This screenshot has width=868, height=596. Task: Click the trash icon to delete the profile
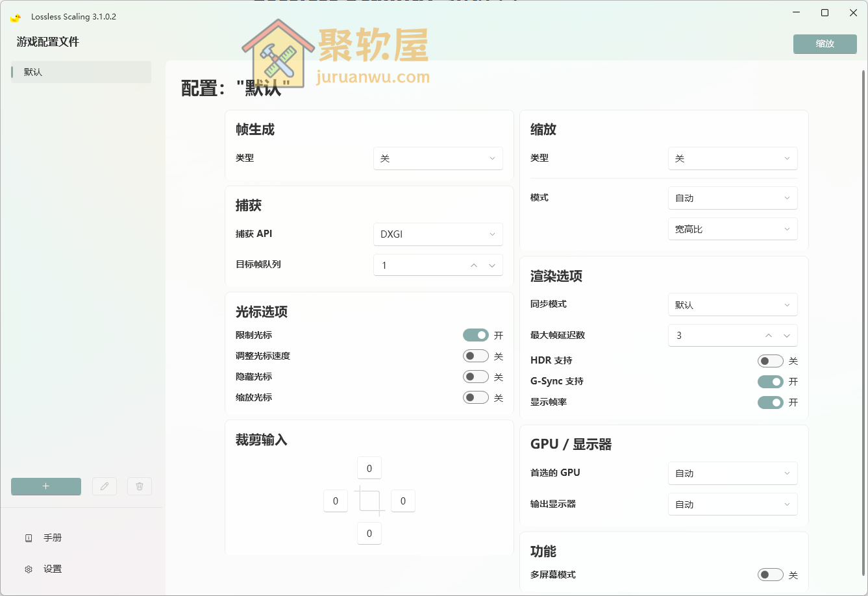pos(139,486)
